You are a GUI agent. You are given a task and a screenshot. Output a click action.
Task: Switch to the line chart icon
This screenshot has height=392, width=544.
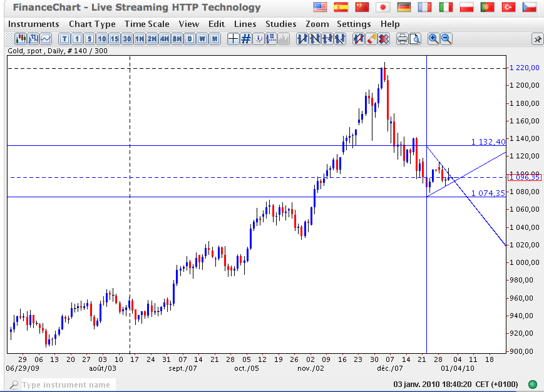46,39
